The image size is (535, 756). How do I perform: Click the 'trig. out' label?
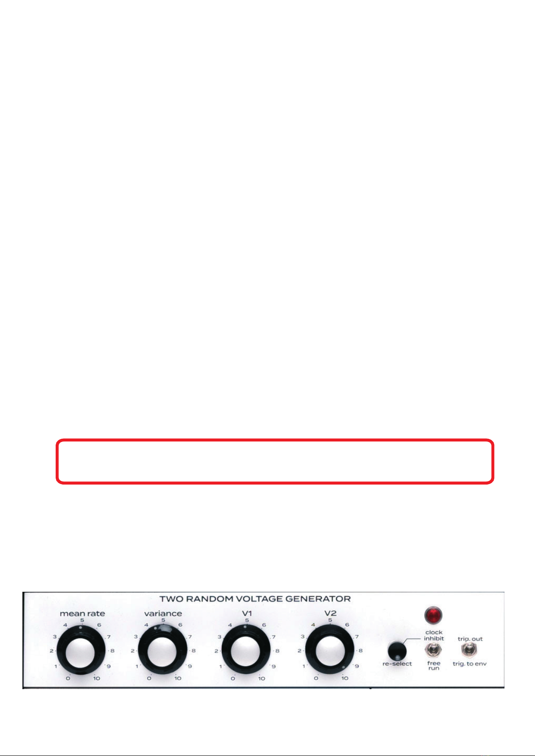(470, 639)
